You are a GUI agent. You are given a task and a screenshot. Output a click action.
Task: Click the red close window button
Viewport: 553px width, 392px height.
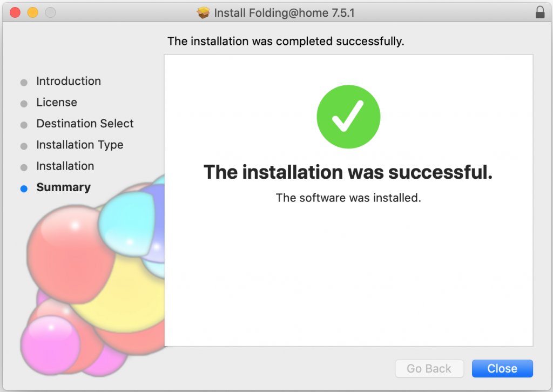15,13
